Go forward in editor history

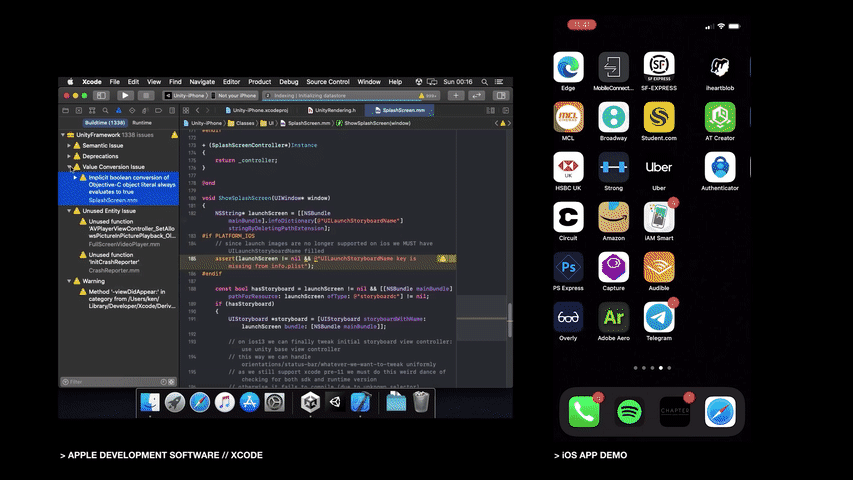click(x=208, y=110)
